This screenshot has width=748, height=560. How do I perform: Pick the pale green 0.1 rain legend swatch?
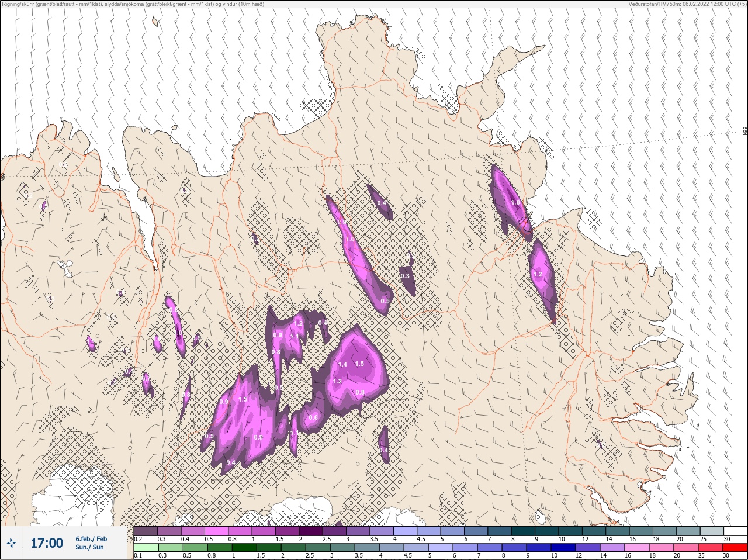[x=146, y=548]
